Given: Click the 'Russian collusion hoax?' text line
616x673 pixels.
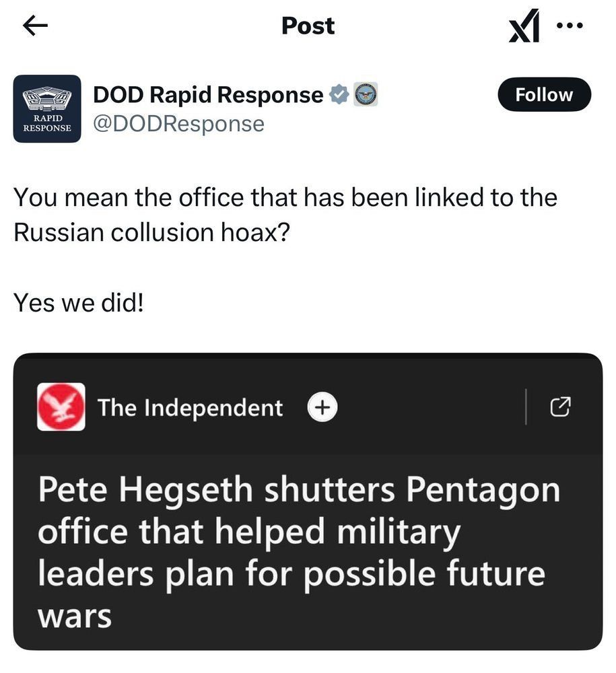Looking at the screenshot, I should 151,232.
